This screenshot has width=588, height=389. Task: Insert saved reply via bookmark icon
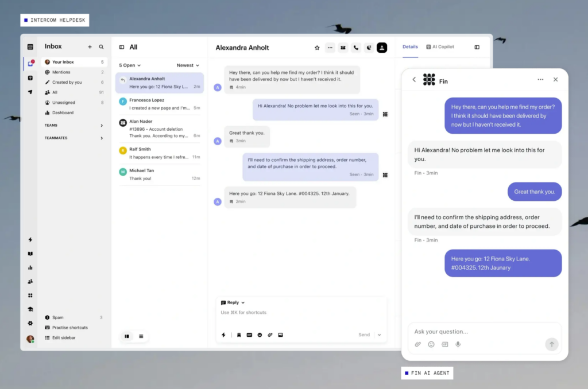pos(239,335)
